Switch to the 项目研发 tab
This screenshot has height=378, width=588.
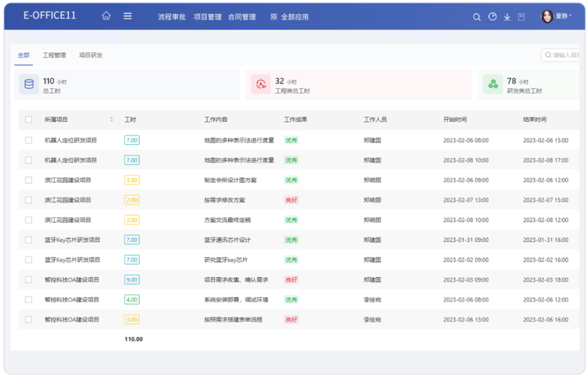pos(91,56)
